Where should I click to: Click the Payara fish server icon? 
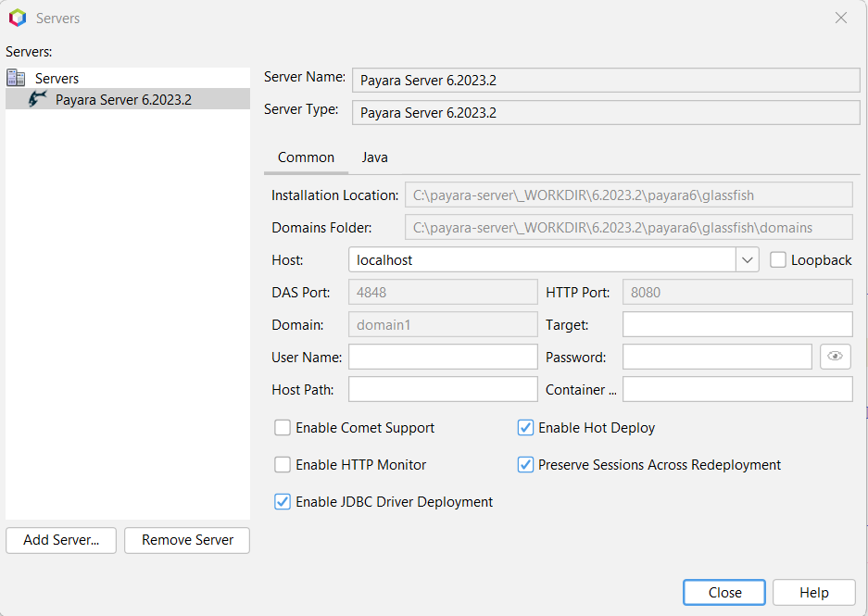click(x=38, y=99)
